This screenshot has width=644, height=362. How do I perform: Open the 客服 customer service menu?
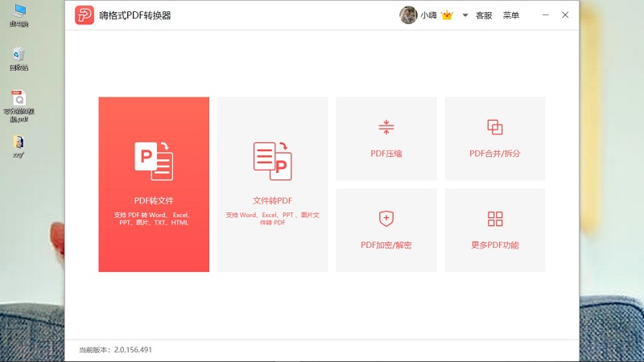[x=484, y=15]
